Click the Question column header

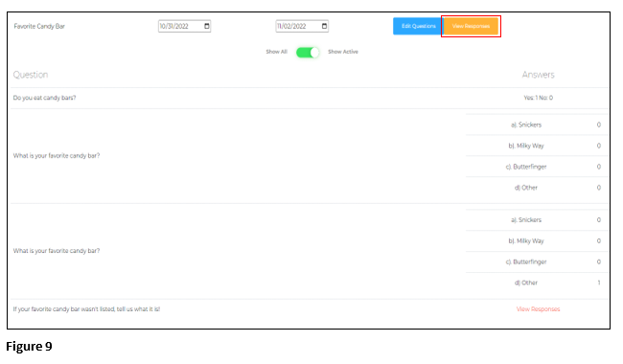click(x=31, y=75)
